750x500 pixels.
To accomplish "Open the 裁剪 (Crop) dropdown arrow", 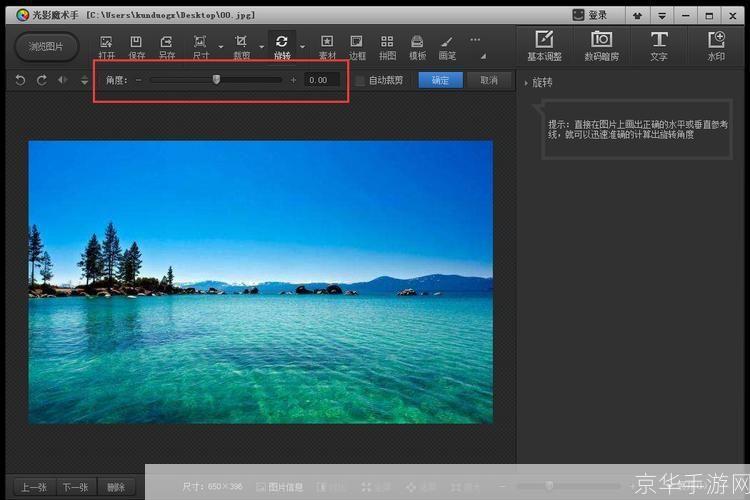I will click(x=261, y=47).
